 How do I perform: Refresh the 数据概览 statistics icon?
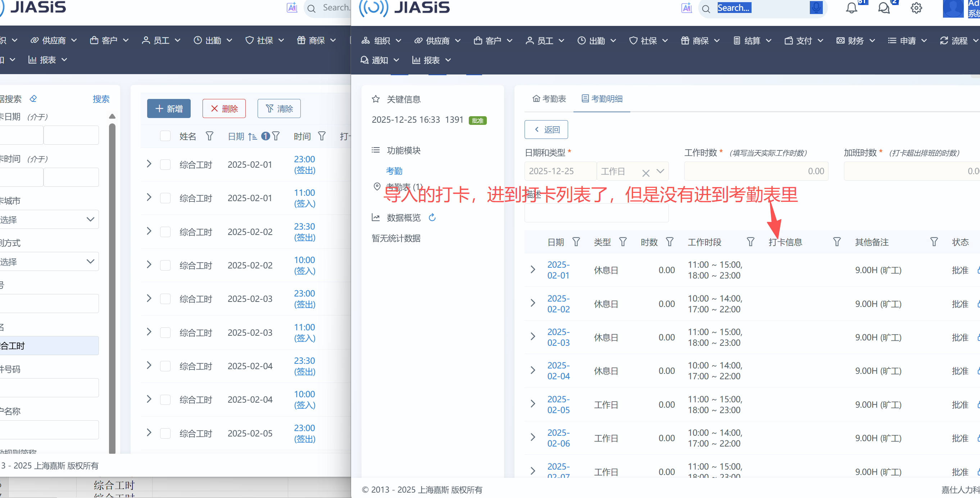[x=432, y=218]
